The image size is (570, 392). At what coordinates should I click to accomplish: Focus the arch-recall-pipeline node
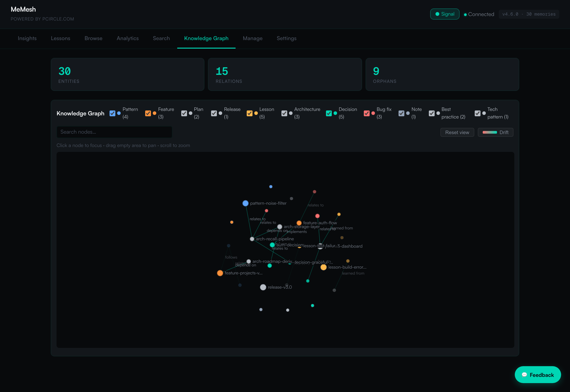point(252,239)
